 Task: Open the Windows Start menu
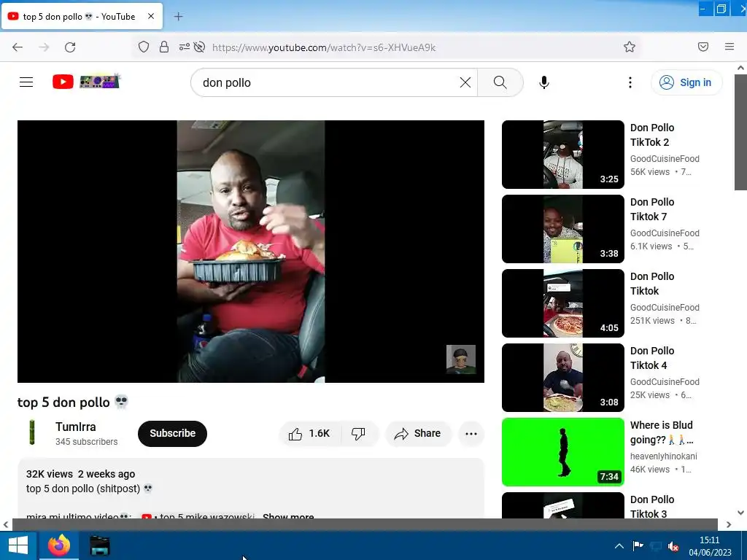(x=18, y=545)
